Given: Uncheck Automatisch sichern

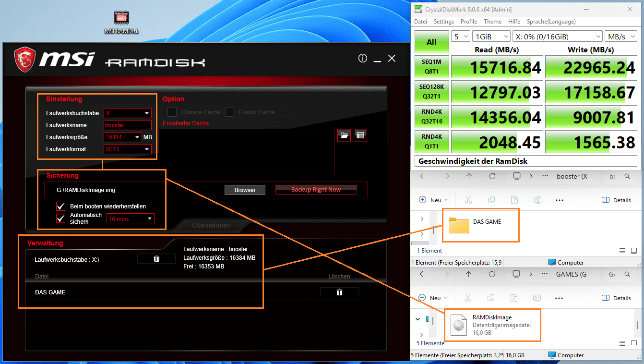Looking at the screenshot, I should coord(60,218).
